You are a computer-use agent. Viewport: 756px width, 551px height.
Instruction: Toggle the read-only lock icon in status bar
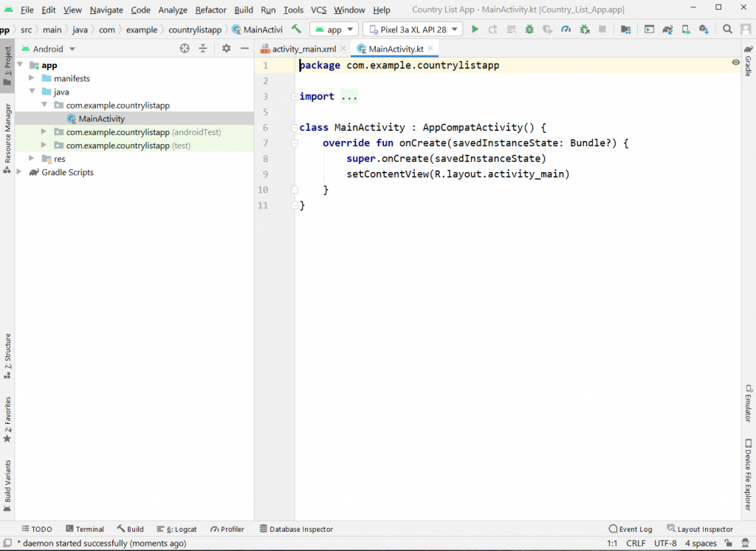[x=729, y=544]
